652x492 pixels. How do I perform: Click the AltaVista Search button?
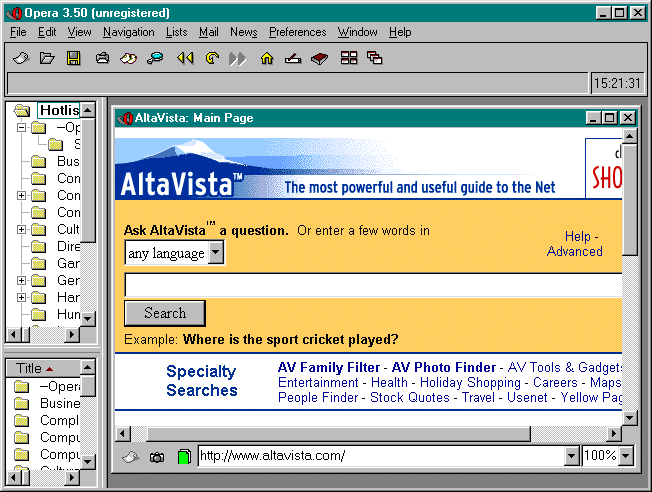[x=165, y=313]
